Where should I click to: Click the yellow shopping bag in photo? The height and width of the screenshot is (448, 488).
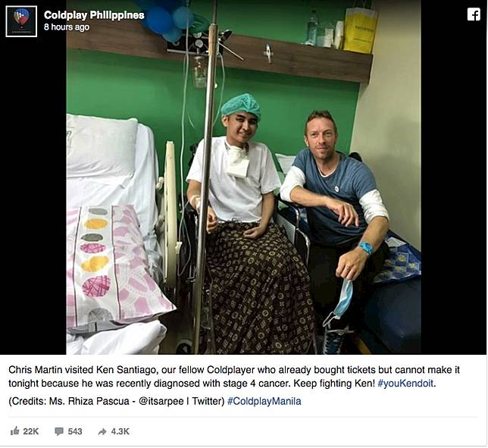pos(360,30)
